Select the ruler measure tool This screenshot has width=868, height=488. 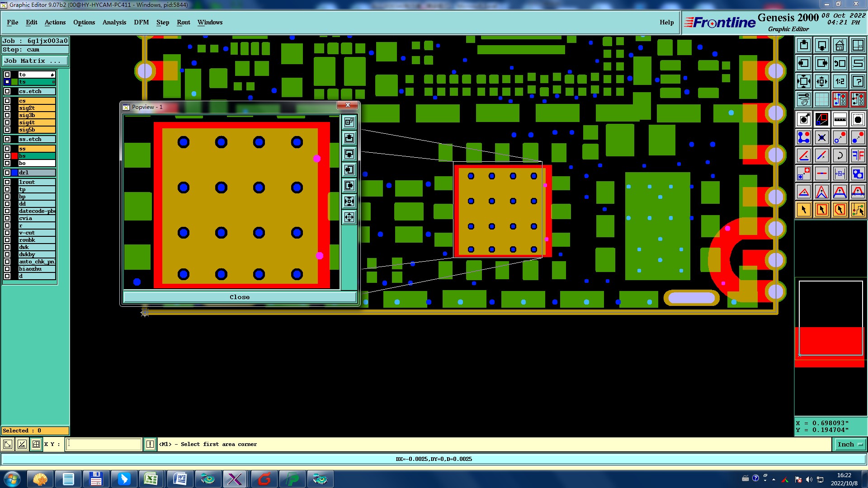point(840,119)
